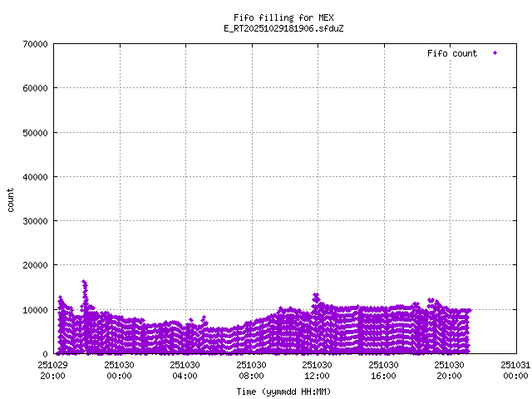The height and width of the screenshot is (399, 532).
Task: Click the '251031 00:00' x-axis tick label
Action: [515, 369]
